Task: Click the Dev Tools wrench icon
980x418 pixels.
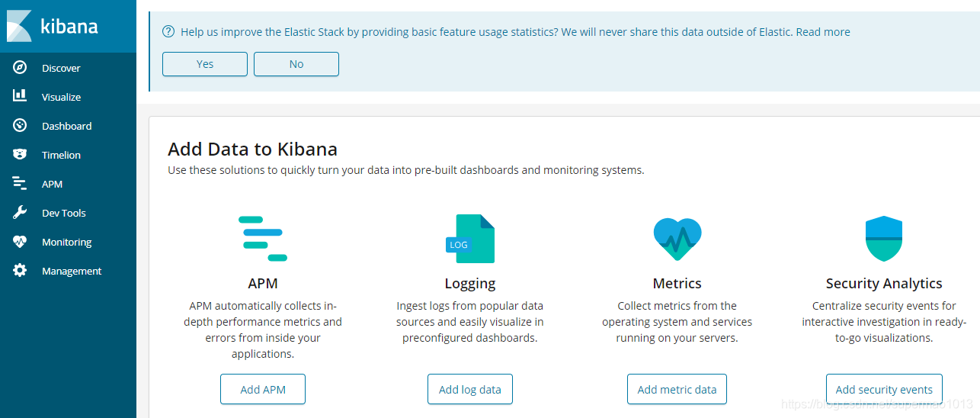Action: coord(20,213)
